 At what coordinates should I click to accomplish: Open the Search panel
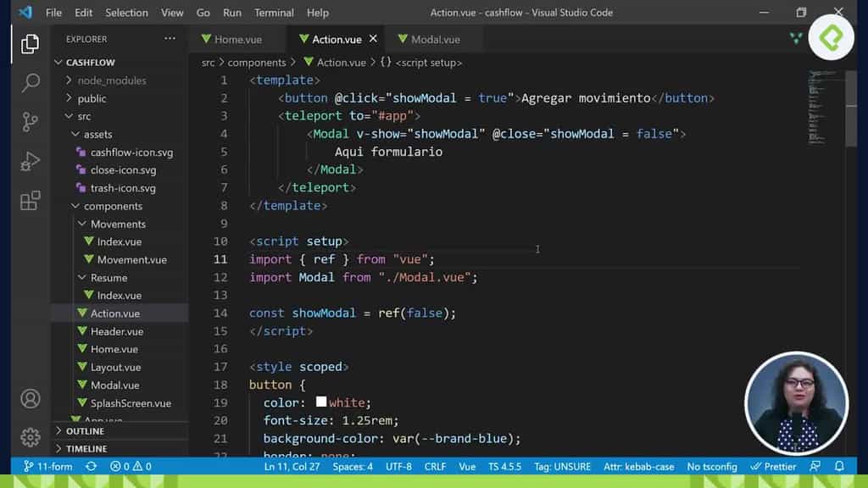[31, 83]
